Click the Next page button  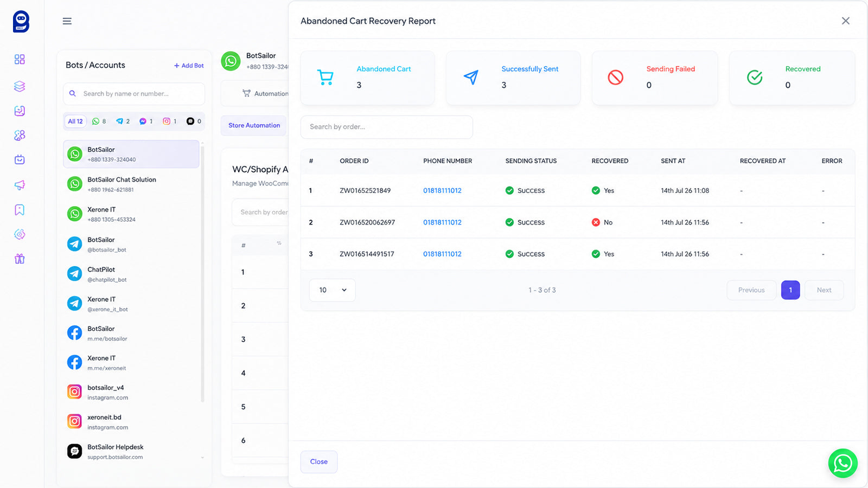(824, 290)
